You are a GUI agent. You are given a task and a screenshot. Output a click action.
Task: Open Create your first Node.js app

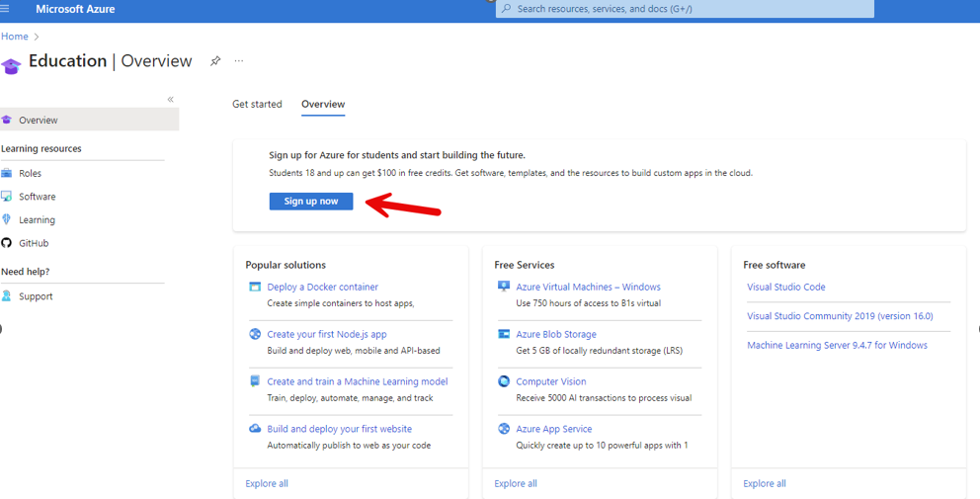327,335
